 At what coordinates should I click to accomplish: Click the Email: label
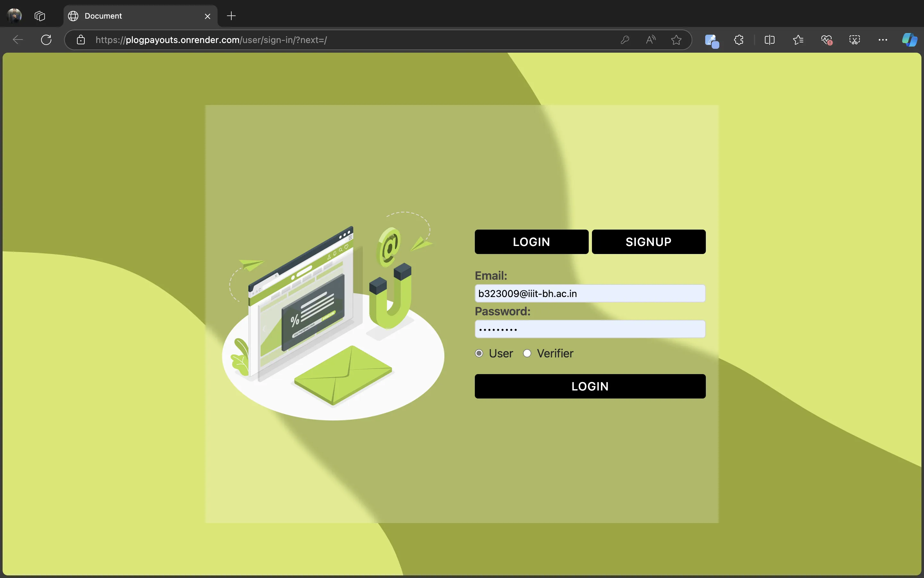(x=491, y=275)
